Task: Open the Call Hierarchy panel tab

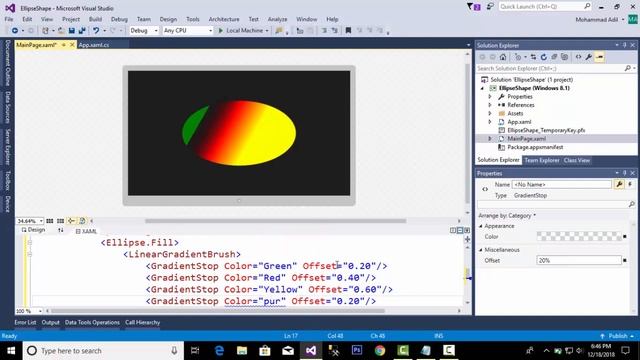Action: pyautogui.click(x=142, y=322)
